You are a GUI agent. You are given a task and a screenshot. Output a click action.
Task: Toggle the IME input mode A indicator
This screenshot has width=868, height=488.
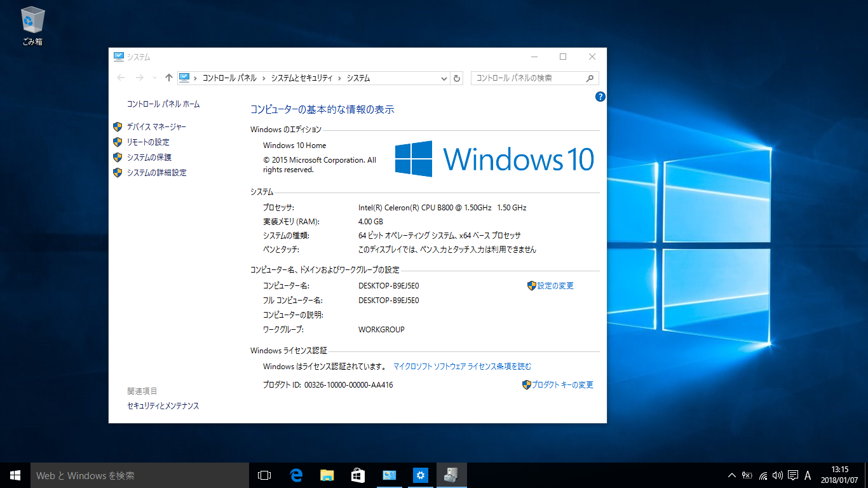pos(808,475)
